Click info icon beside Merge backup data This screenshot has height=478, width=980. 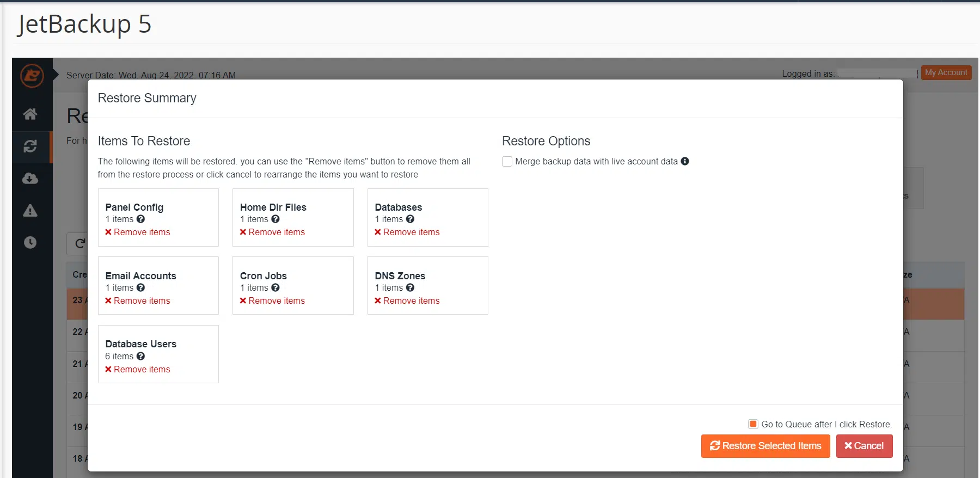click(685, 161)
